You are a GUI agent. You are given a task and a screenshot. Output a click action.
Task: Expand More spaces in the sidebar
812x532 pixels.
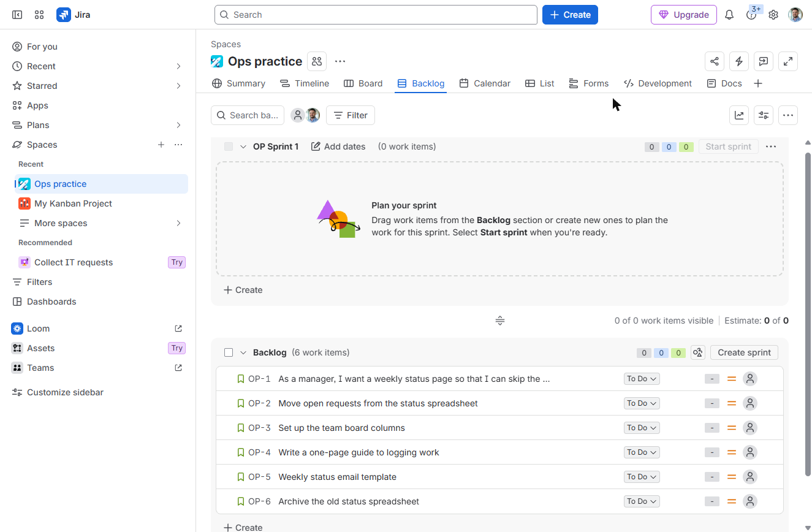[102, 223]
